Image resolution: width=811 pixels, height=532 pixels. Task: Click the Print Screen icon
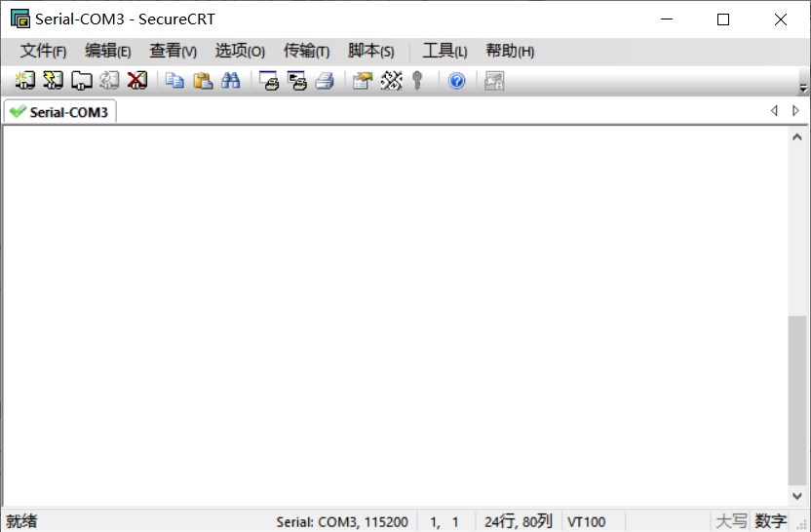tap(269, 81)
